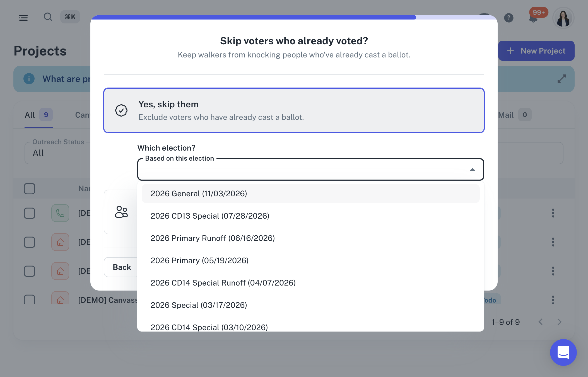Click the Back button in the dialog
The height and width of the screenshot is (377, 588).
[x=121, y=267]
